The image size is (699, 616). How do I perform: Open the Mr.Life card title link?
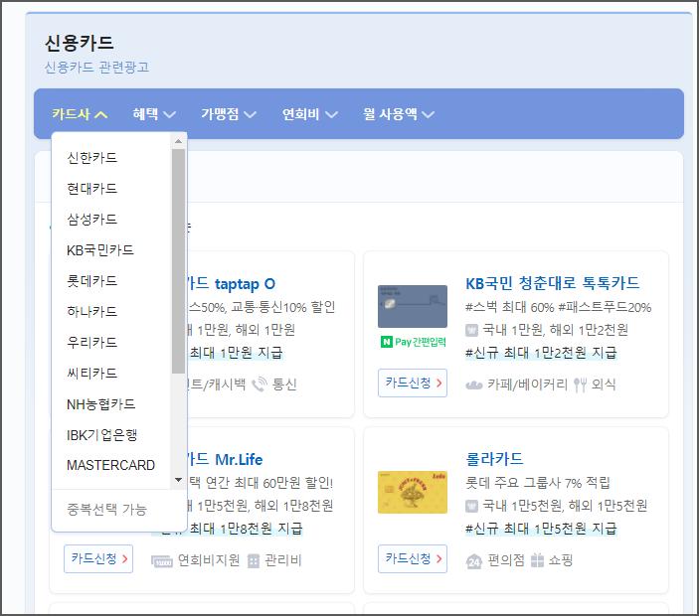point(225,459)
